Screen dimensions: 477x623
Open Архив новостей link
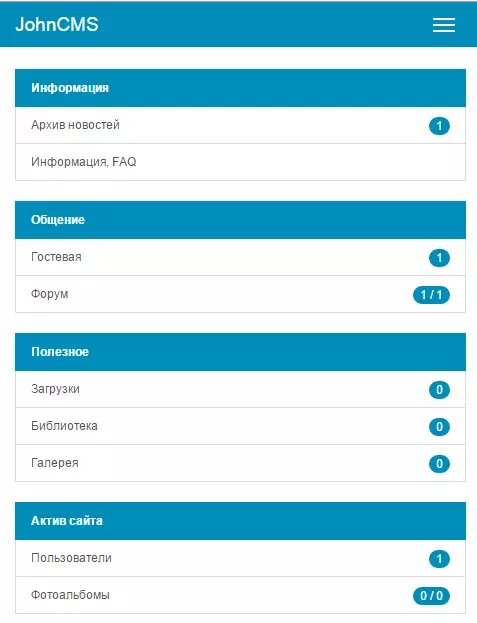coord(240,125)
